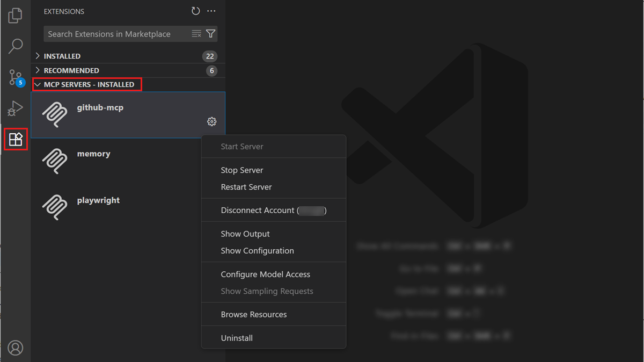Click the Accounts icon at bottom
Viewport: 644px width, 362px height.
point(15,347)
